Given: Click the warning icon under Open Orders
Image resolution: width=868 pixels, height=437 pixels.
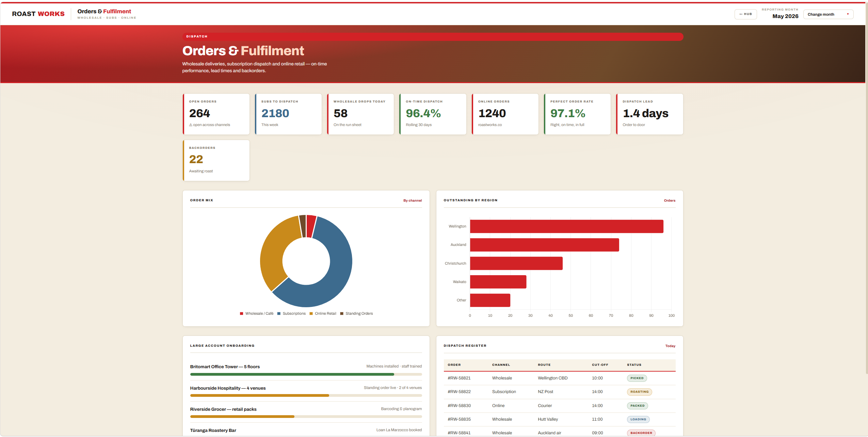Looking at the screenshot, I should [x=191, y=125].
